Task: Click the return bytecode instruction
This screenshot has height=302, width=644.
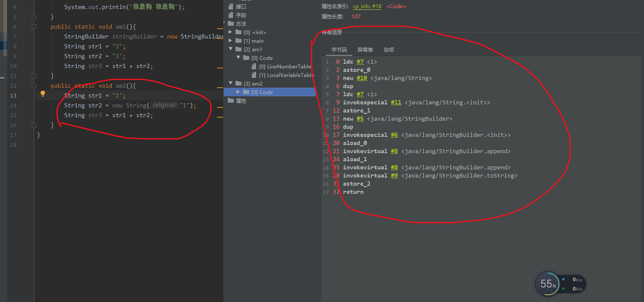Action: (x=353, y=192)
